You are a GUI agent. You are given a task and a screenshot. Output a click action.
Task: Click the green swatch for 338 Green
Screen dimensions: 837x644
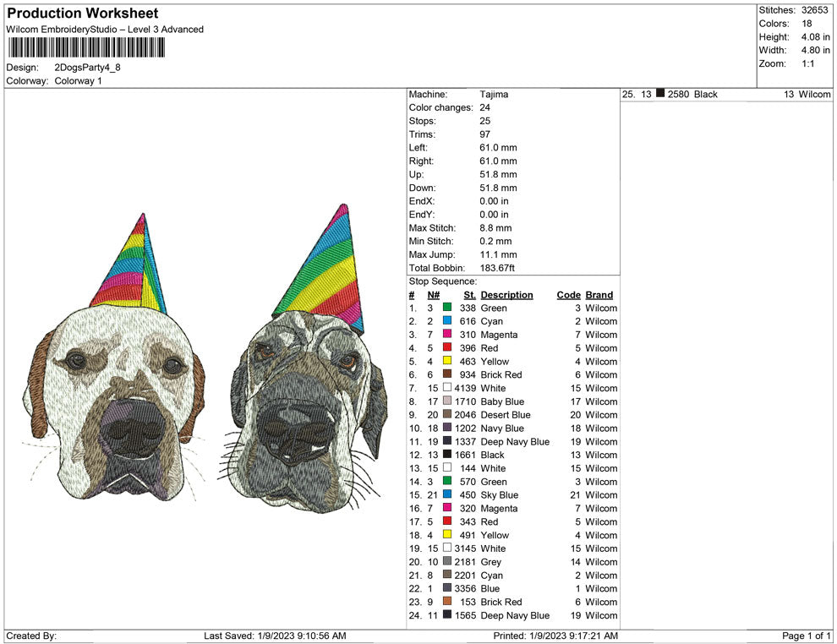(x=447, y=308)
